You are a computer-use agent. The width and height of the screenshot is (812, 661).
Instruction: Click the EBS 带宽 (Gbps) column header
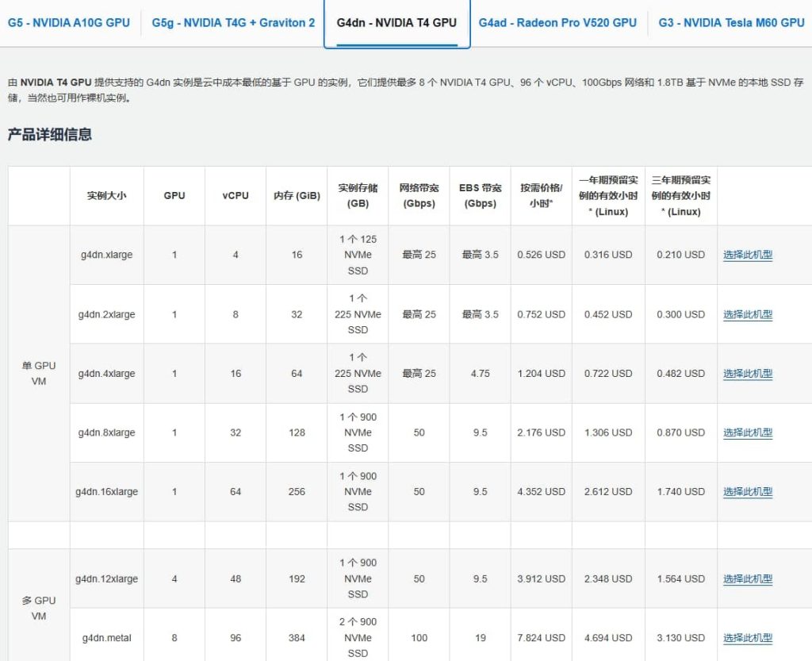[479, 195]
